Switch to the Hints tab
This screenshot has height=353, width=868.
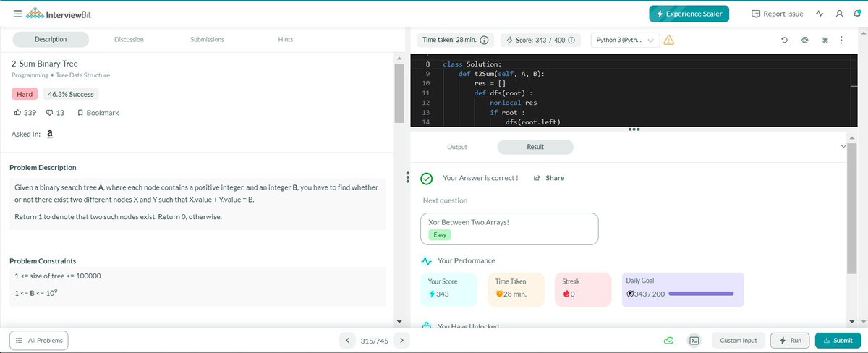click(x=286, y=39)
